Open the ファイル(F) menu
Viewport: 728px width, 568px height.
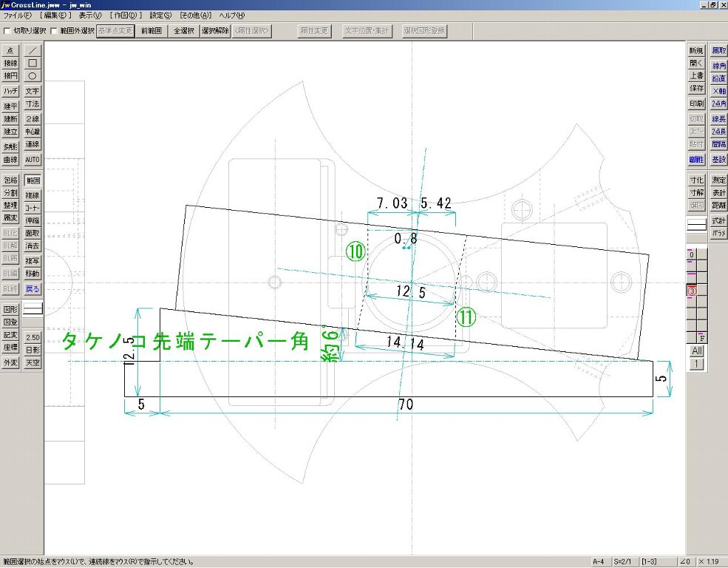(18, 16)
